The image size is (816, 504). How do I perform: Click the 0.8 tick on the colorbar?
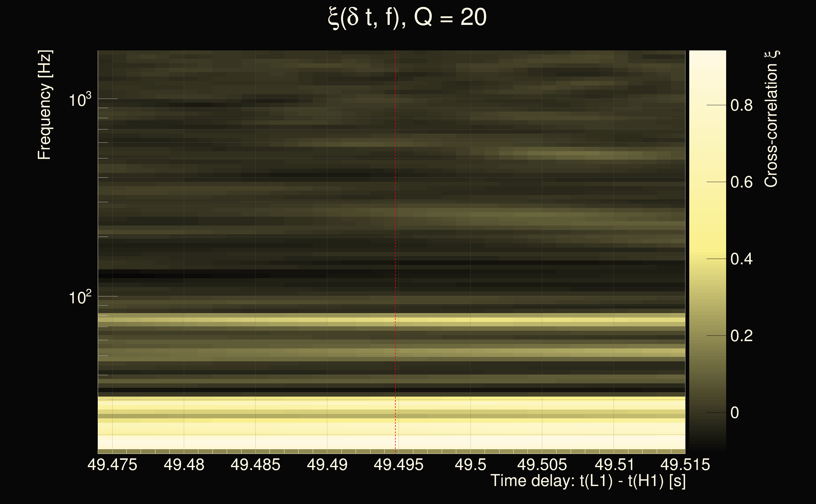pyautogui.click(x=741, y=105)
